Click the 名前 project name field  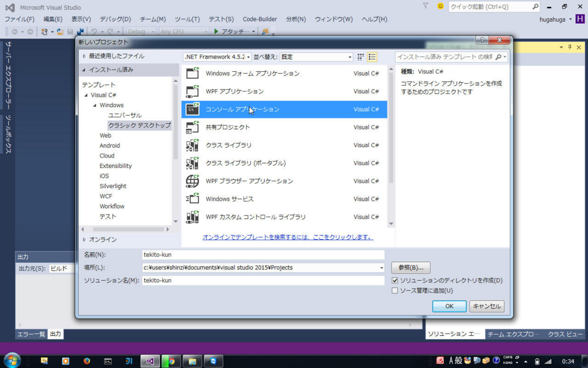click(x=263, y=255)
